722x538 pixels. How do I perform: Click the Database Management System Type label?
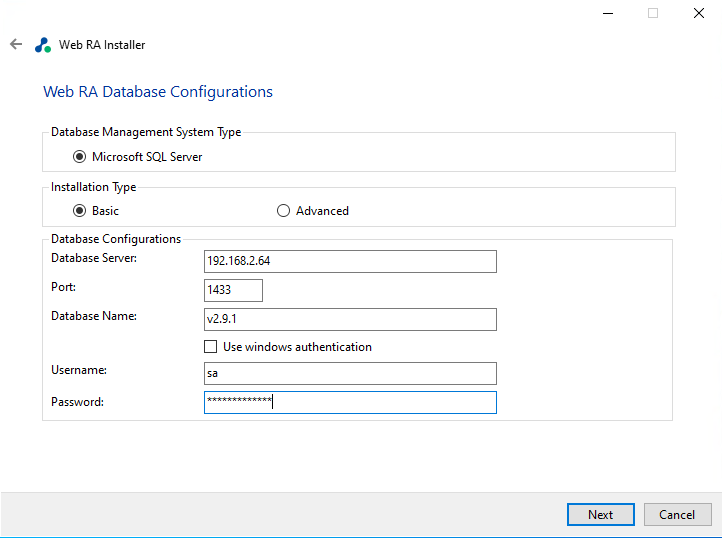tap(146, 132)
